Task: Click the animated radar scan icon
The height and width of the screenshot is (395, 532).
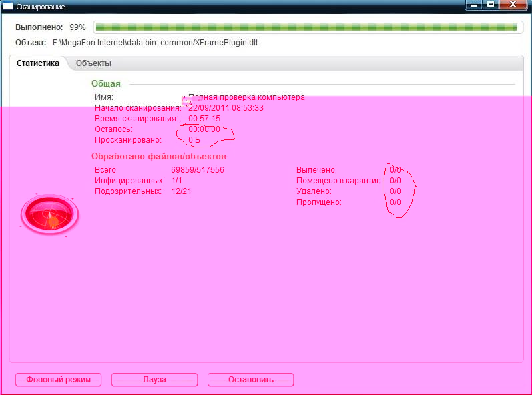Action: tap(50, 213)
